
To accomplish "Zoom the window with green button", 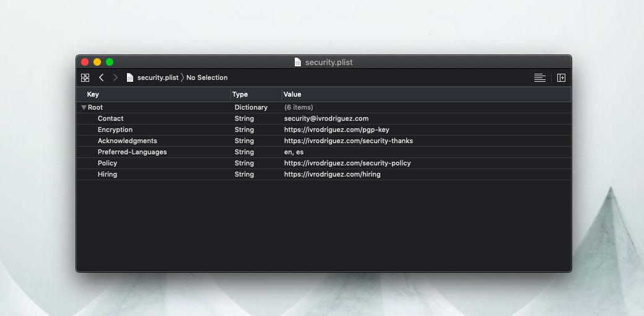I will tap(110, 62).
